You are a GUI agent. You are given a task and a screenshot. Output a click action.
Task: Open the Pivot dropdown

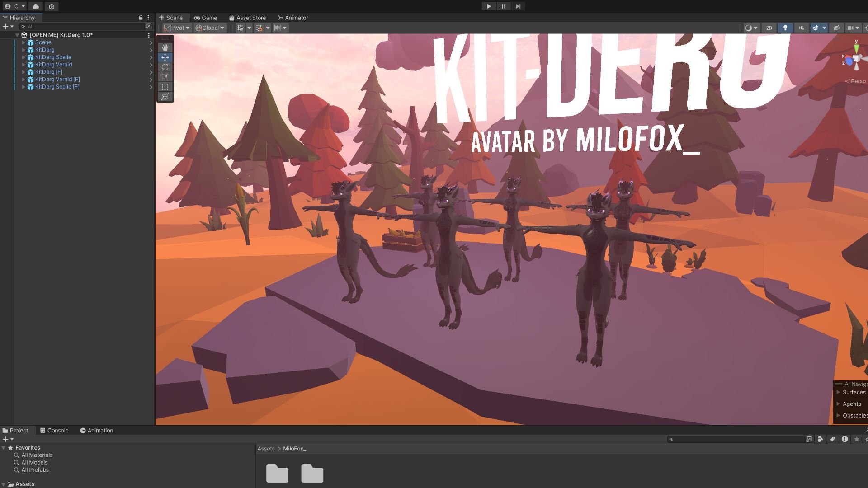point(177,28)
